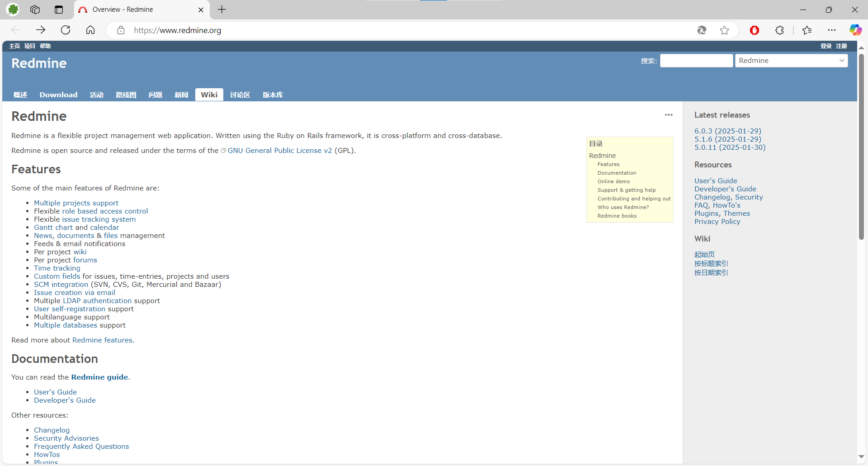This screenshot has width=868, height=466.
Task: Expand the Redmine search scope dropdown
Action: coord(791,61)
